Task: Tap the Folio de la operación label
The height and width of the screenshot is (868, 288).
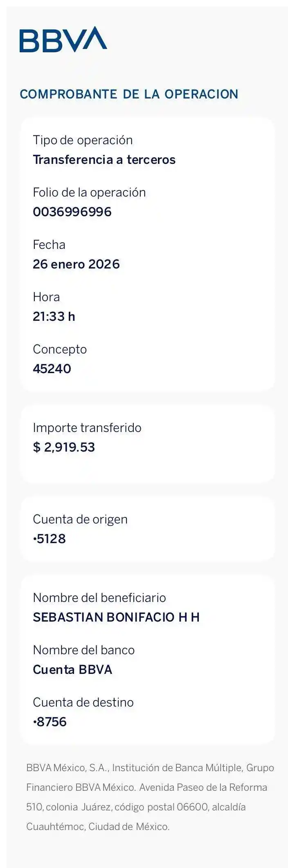Action: 89,192
